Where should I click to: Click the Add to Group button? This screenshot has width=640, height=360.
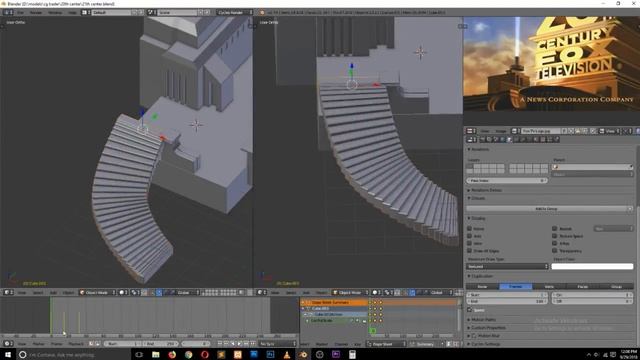547,209
